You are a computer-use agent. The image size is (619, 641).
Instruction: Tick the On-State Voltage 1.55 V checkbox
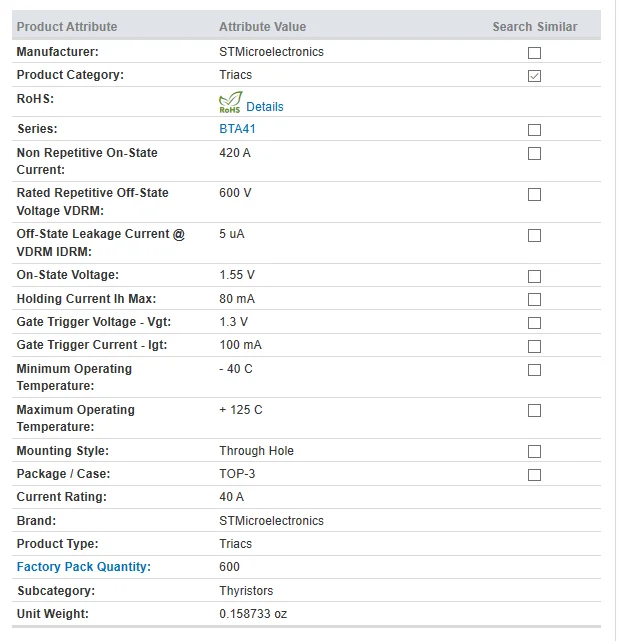pyautogui.click(x=534, y=276)
